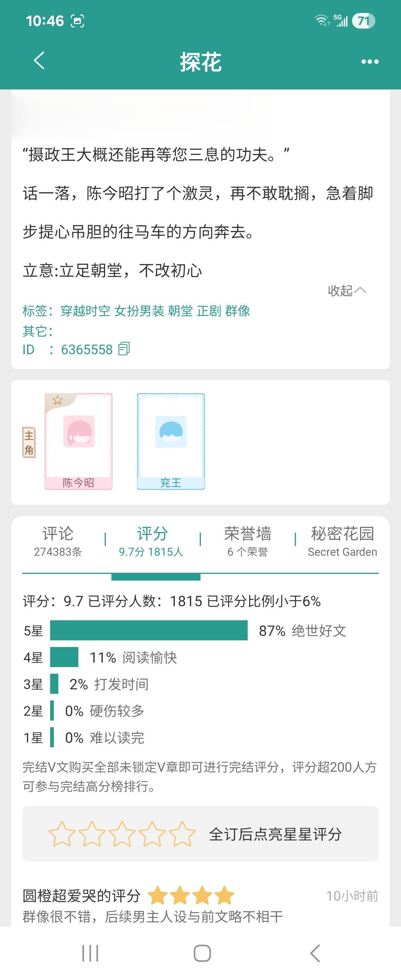The height and width of the screenshot is (980, 401).
Task: Switch to the 荣誉墙 tab
Action: 248,541
